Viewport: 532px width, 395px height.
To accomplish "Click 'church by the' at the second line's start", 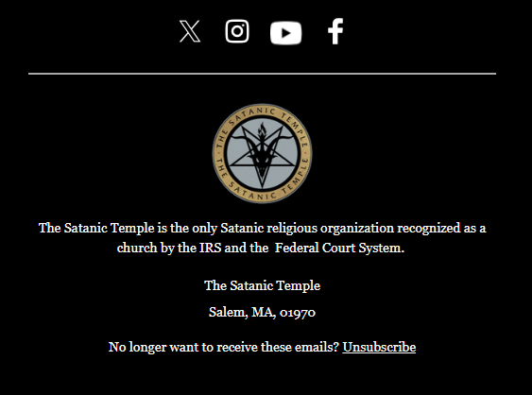I will [157, 249].
